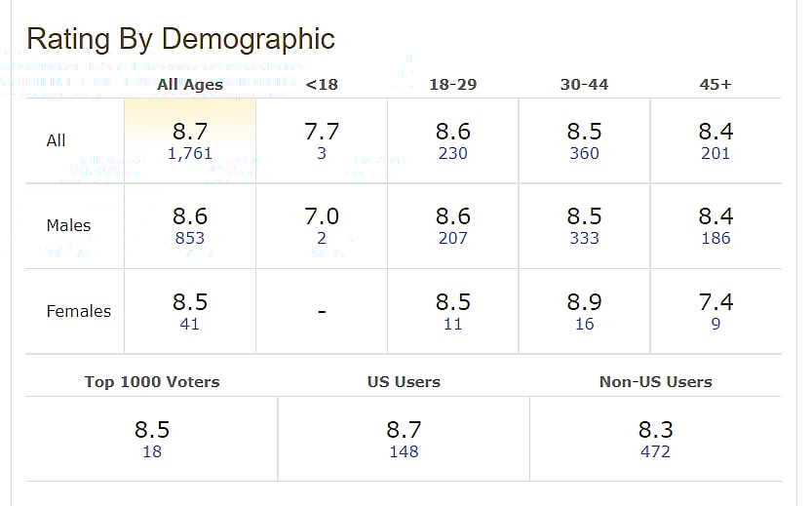The image size is (812, 506).
Task: Click the 8.9 rating for Females 30-44
Action: pyautogui.click(x=585, y=302)
